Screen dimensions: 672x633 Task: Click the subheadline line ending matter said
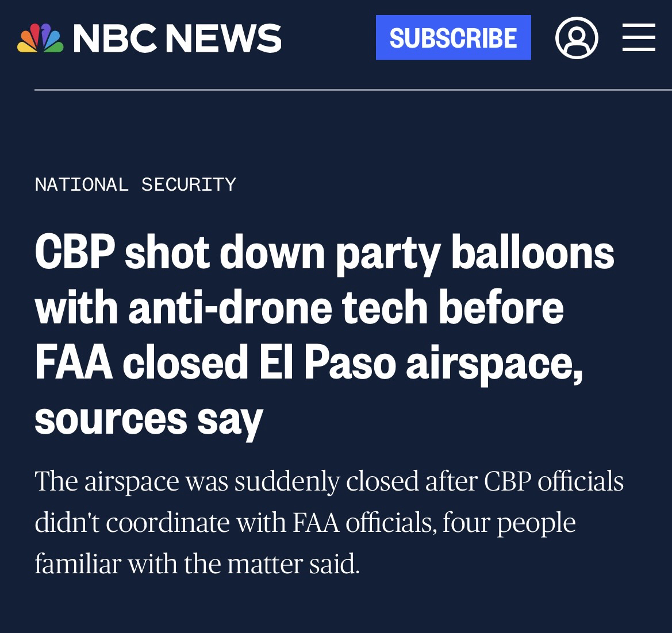point(197,564)
